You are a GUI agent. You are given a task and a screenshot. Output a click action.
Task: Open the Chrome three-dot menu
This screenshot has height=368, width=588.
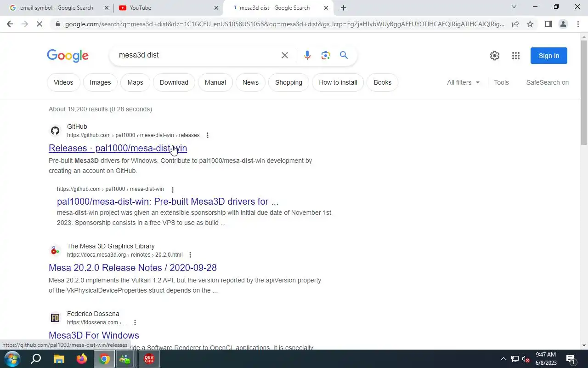pyautogui.click(x=578, y=24)
